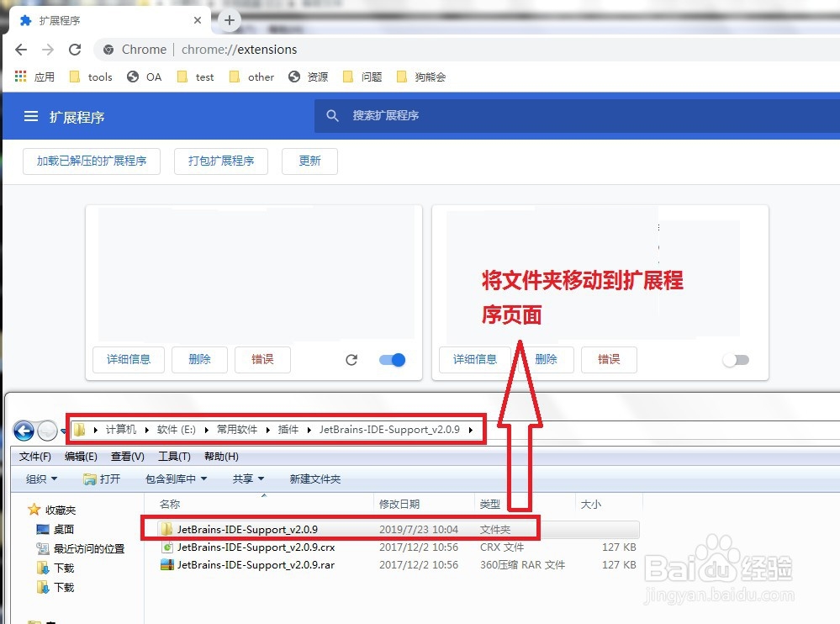The width and height of the screenshot is (840, 624).
Task: Open 详细信息 on first extension card
Action: pyautogui.click(x=129, y=359)
